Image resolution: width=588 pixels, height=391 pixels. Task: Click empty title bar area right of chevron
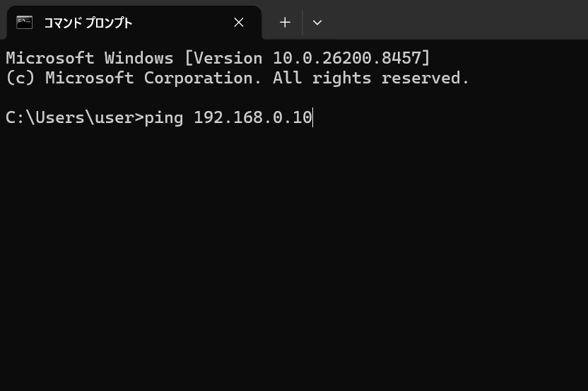pos(457,20)
